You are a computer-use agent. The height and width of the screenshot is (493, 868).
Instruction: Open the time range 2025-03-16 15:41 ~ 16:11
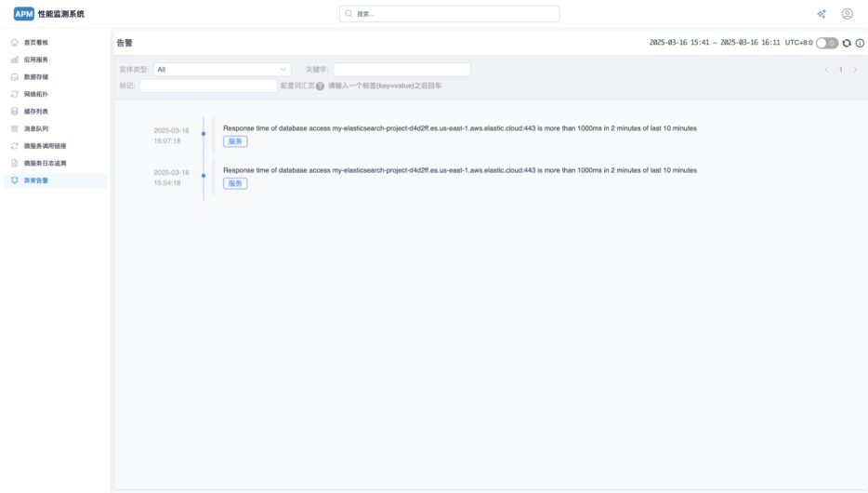point(715,43)
